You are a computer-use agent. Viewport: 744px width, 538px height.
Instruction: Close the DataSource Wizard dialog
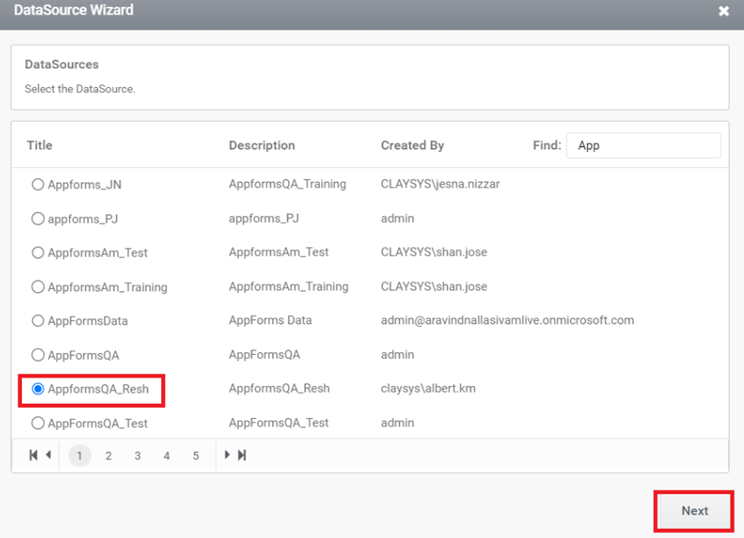[x=724, y=11]
